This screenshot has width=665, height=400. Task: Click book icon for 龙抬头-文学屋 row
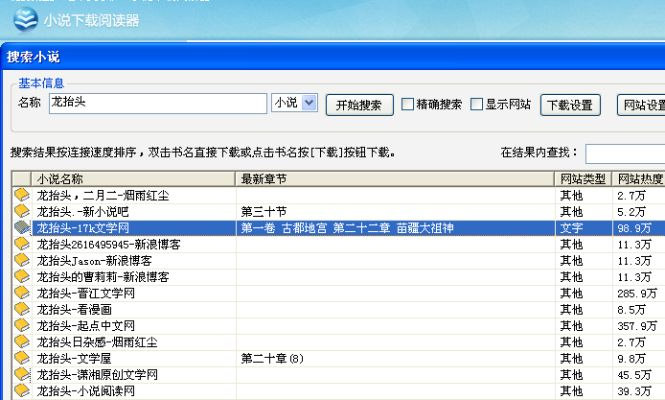tap(22, 358)
